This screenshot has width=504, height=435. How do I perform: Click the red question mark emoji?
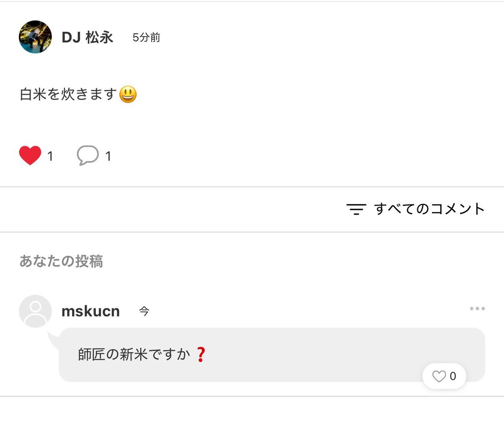[x=201, y=355]
